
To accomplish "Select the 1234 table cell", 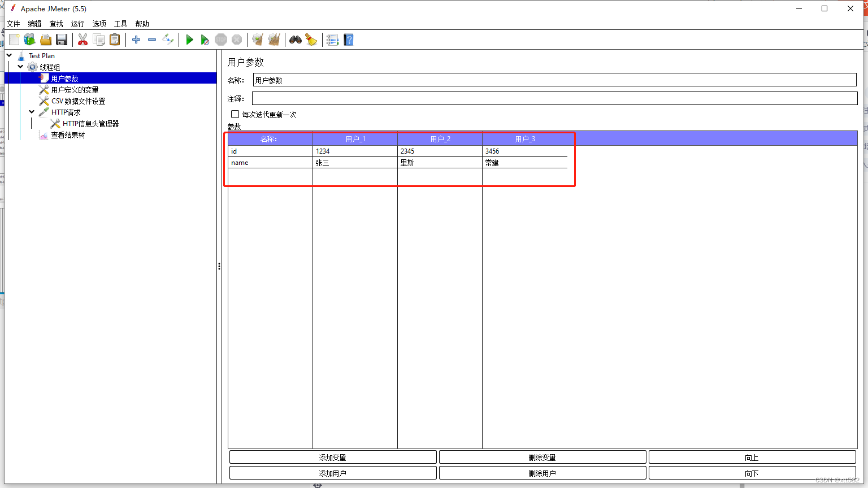I will tap(355, 151).
